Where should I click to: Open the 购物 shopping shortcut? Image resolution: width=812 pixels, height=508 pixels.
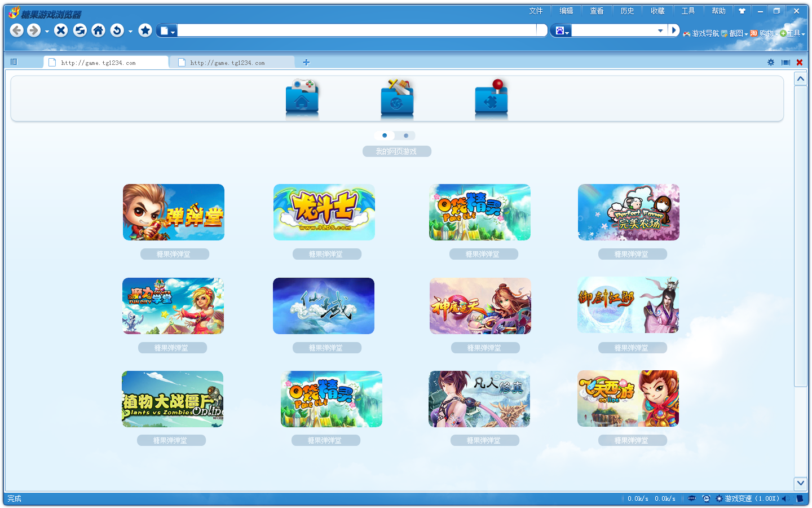coord(762,34)
